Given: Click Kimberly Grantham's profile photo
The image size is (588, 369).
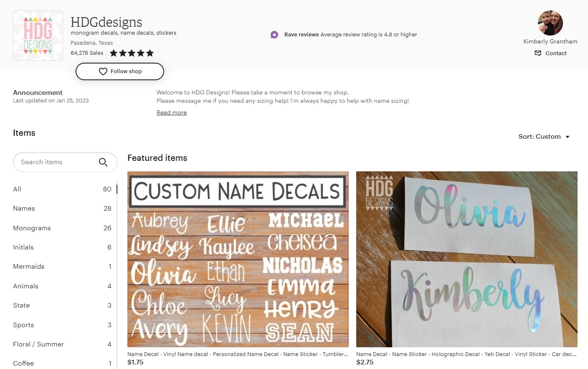Looking at the screenshot, I should tap(550, 23).
